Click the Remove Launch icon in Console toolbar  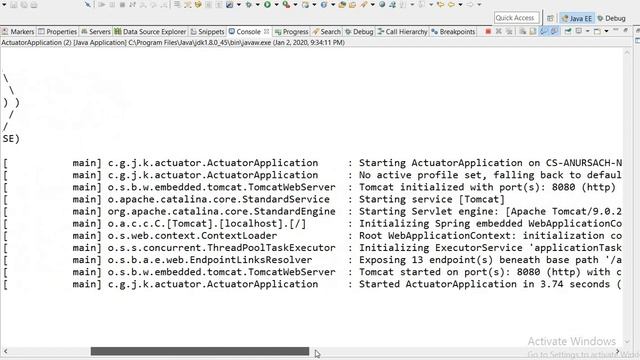498,31
